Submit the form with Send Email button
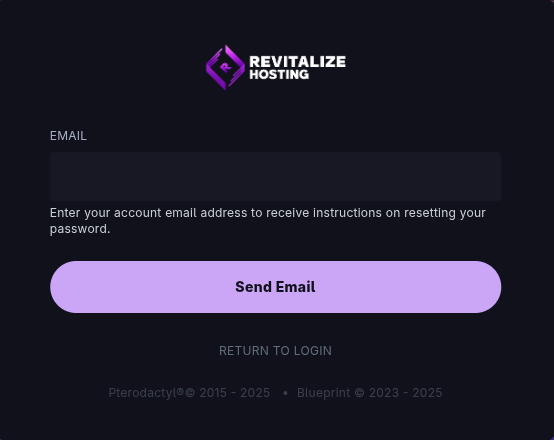Viewport: 554px width, 440px height. (x=276, y=287)
